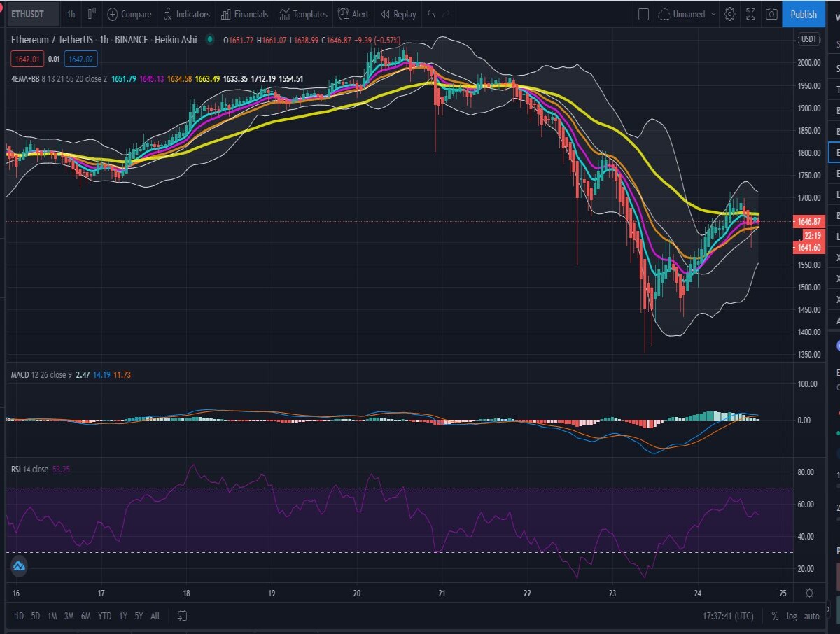Create a new Alert
Screen dimensions: 840x634
pos(353,14)
